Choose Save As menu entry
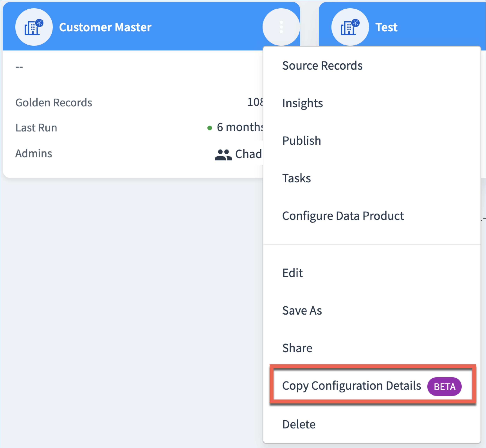The width and height of the screenshot is (486, 448). 302,310
